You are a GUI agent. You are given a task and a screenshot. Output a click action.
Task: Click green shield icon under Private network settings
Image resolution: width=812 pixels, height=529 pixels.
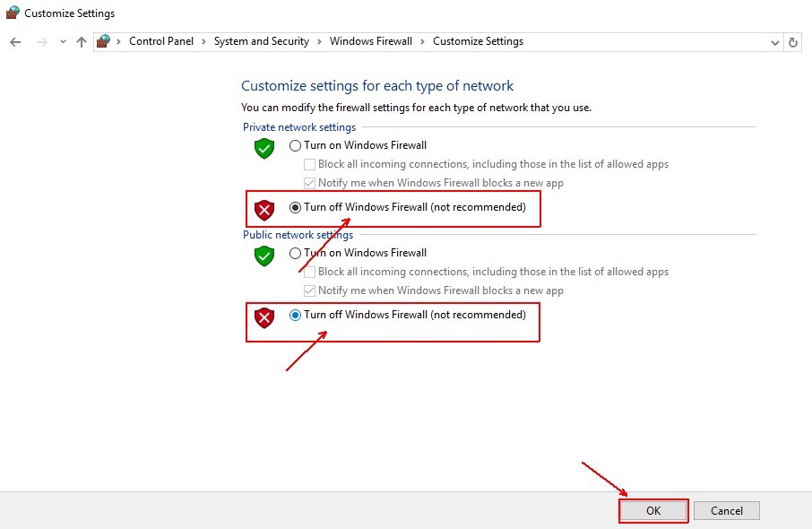pyautogui.click(x=264, y=149)
